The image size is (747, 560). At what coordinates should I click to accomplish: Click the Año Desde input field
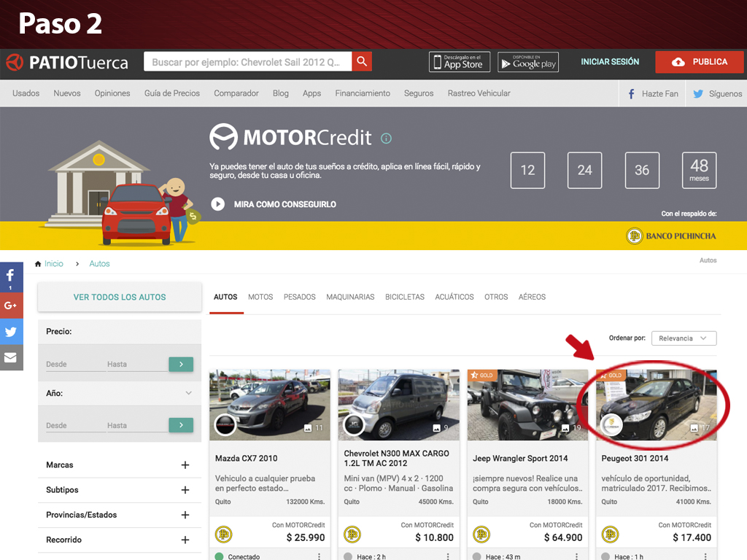click(x=75, y=426)
